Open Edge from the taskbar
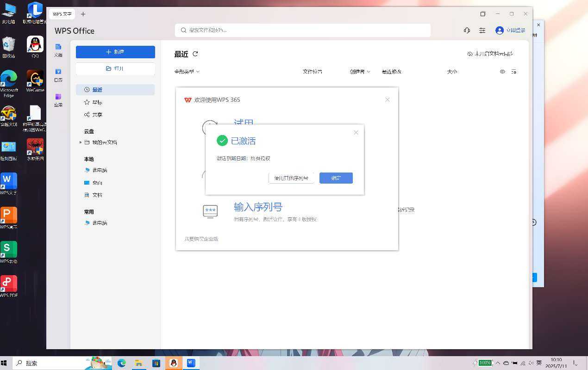This screenshot has height=370, width=588. pyautogui.click(x=122, y=363)
